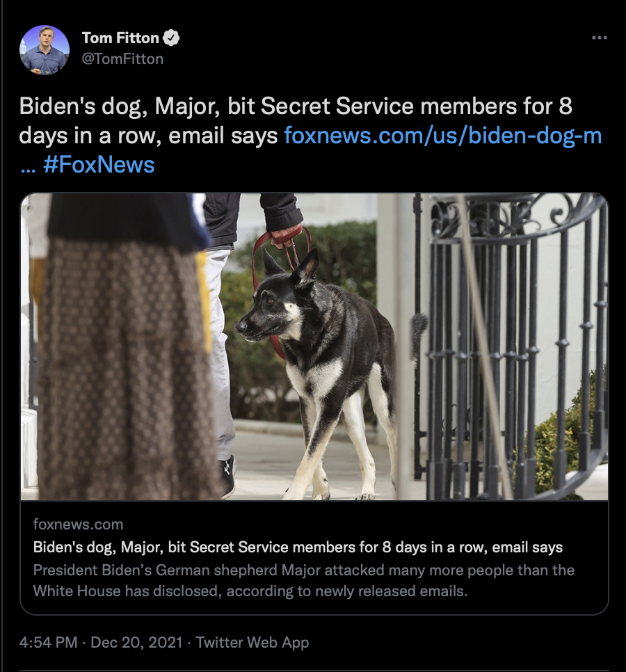Viewport: 626px width, 672px height.
Task: Click Tom Fitton's profile avatar picture
Action: 45,50
